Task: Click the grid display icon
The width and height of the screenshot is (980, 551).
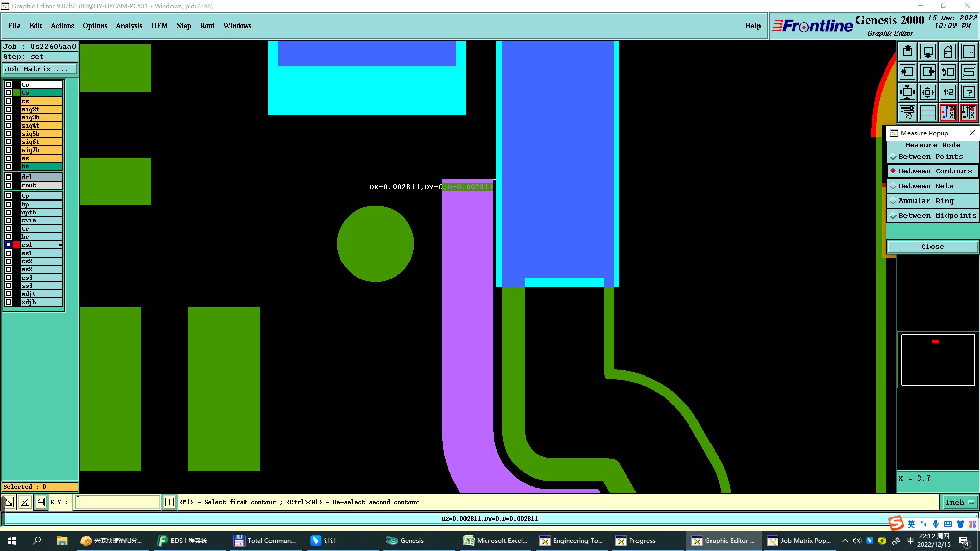Action: (928, 113)
